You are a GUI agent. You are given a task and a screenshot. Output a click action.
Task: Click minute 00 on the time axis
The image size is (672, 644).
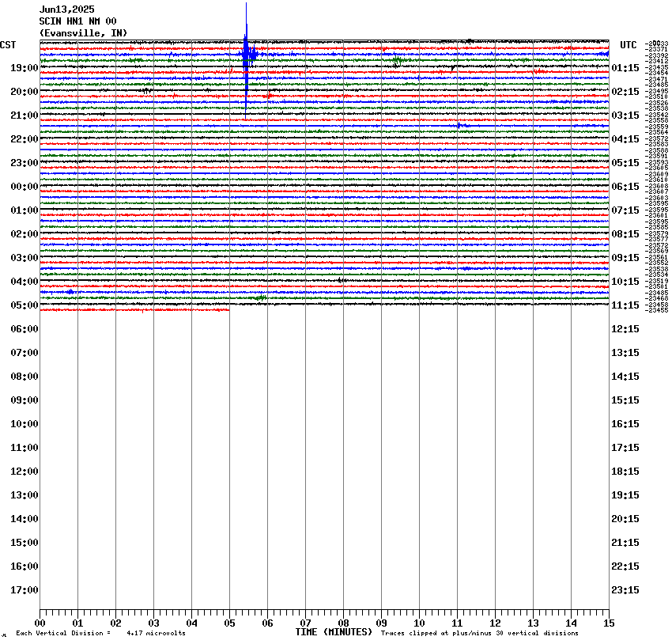tap(40, 623)
